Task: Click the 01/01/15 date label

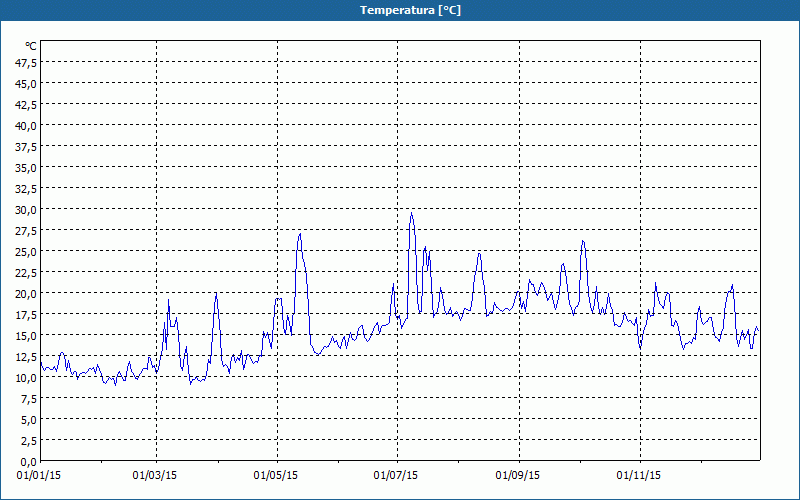Action: tap(39, 476)
